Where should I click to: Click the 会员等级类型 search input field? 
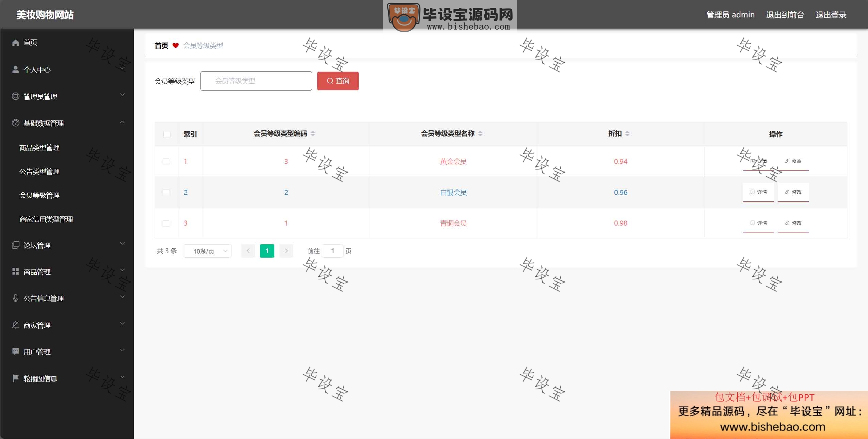(256, 81)
